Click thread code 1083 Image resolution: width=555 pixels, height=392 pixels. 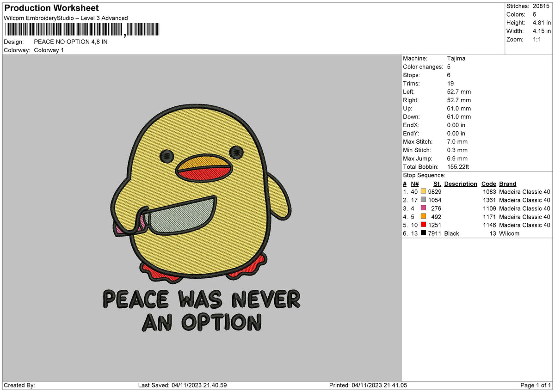point(489,192)
